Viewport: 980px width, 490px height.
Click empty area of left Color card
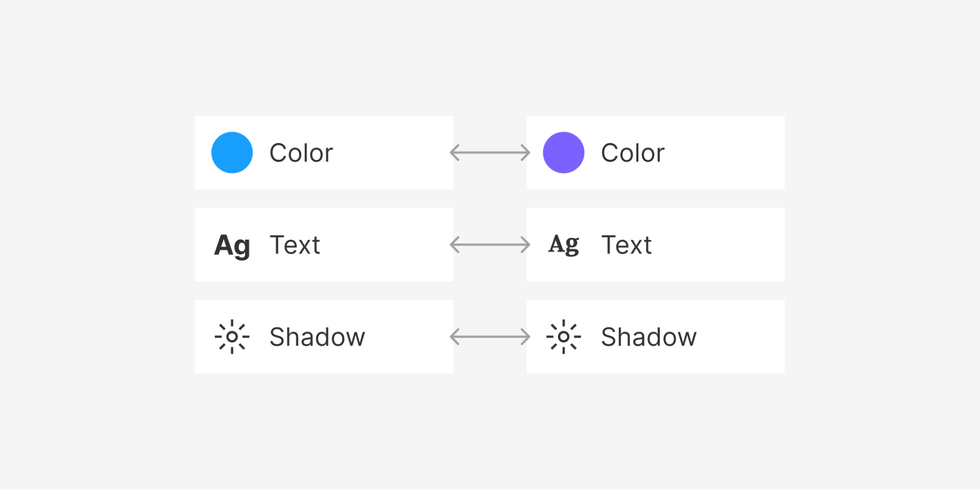click(392, 152)
